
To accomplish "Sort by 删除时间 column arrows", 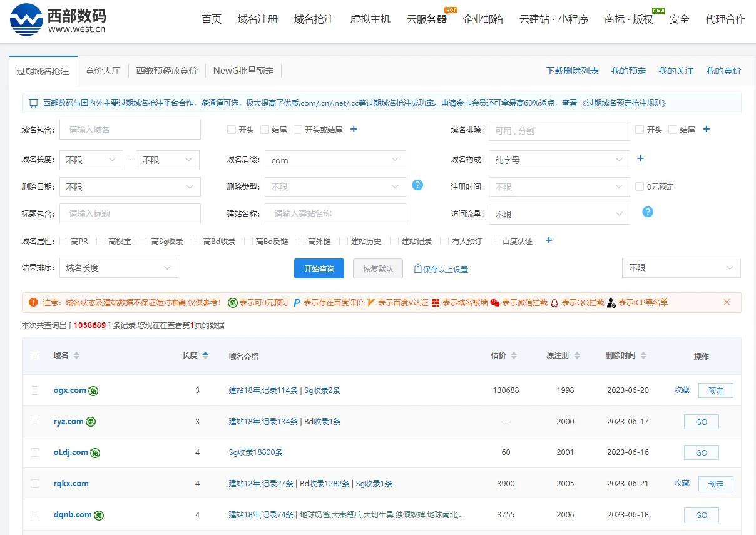I will click(643, 355).
